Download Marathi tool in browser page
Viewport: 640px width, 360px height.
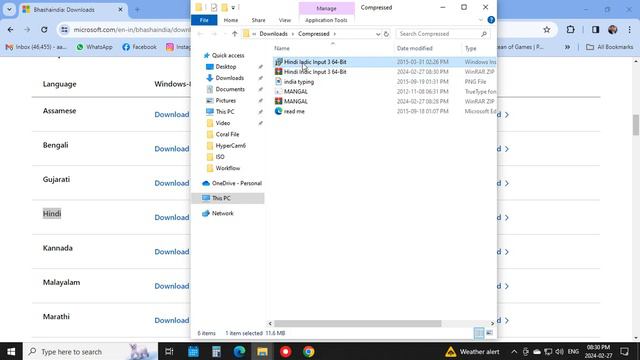171,320
